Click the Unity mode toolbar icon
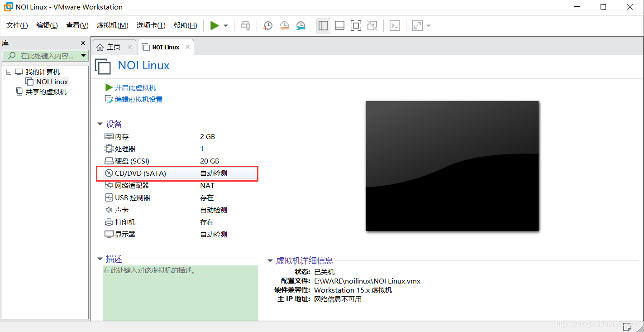 372,26
